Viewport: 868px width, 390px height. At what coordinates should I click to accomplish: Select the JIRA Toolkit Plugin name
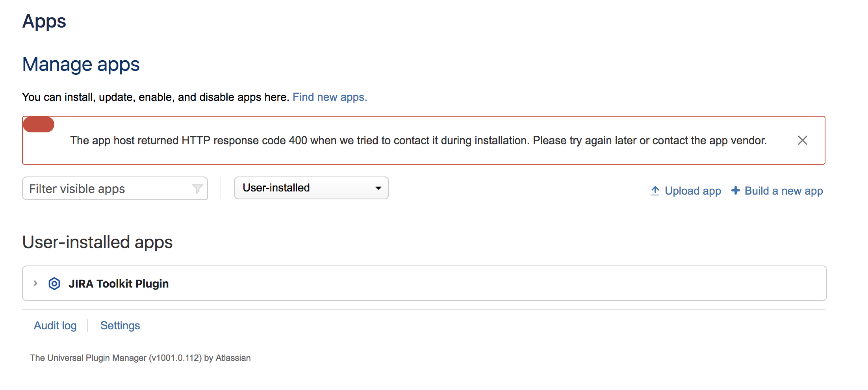[119, 283]
